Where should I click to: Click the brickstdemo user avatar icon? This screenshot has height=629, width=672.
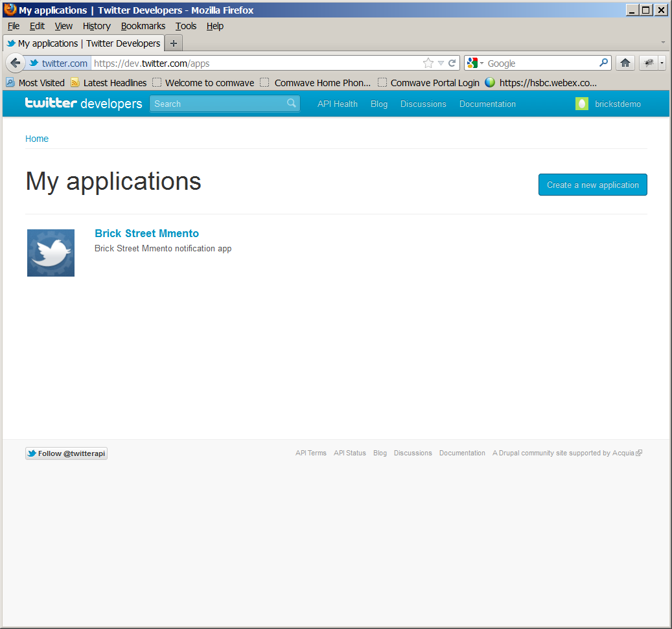click(581, 104)
